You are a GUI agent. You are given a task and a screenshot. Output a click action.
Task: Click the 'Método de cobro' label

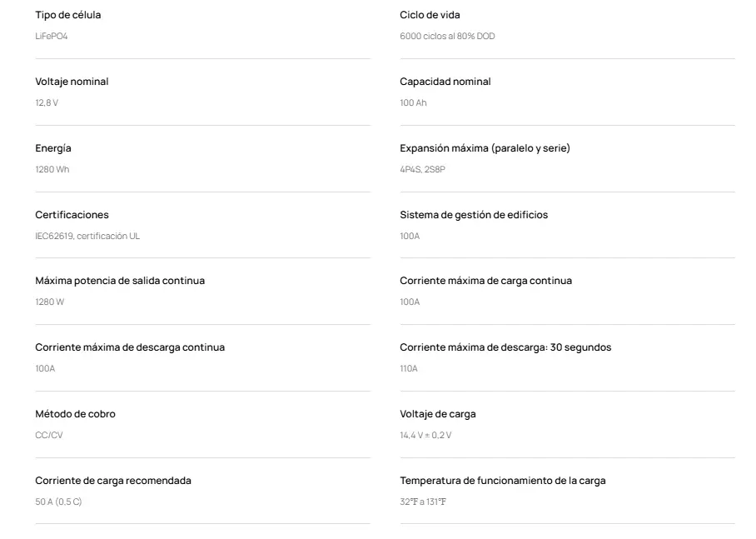click(75, 414)
